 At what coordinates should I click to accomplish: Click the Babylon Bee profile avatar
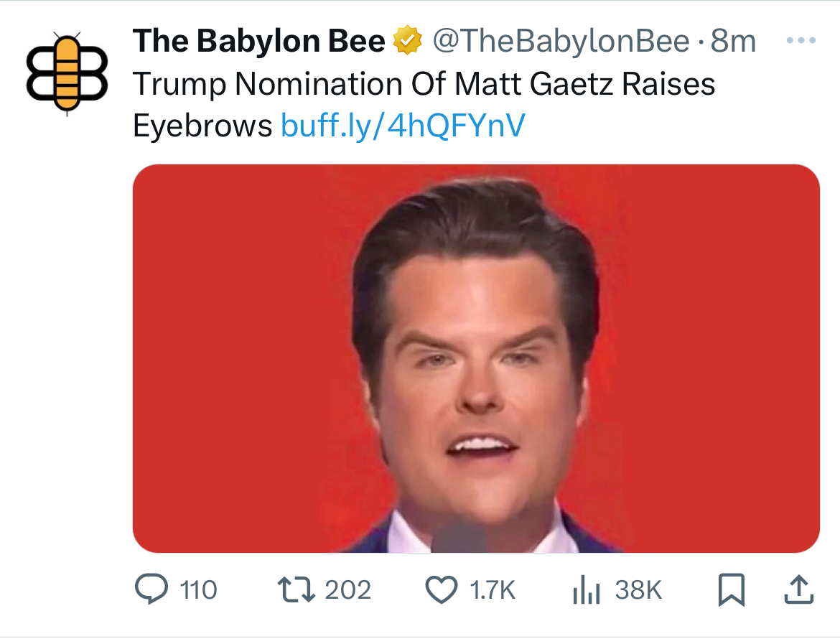[67, 72]
